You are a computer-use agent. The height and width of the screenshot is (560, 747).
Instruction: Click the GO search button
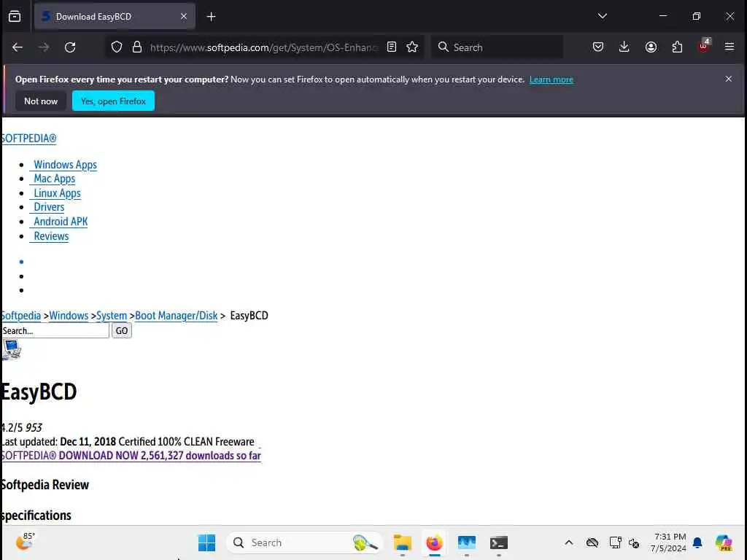122,330
